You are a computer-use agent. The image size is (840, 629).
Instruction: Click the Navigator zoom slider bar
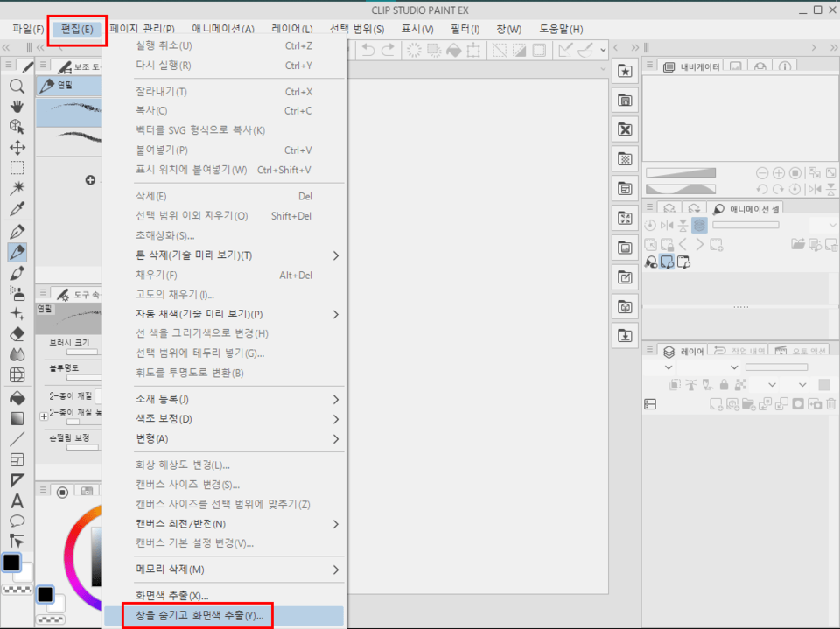(x=680, y=173)
